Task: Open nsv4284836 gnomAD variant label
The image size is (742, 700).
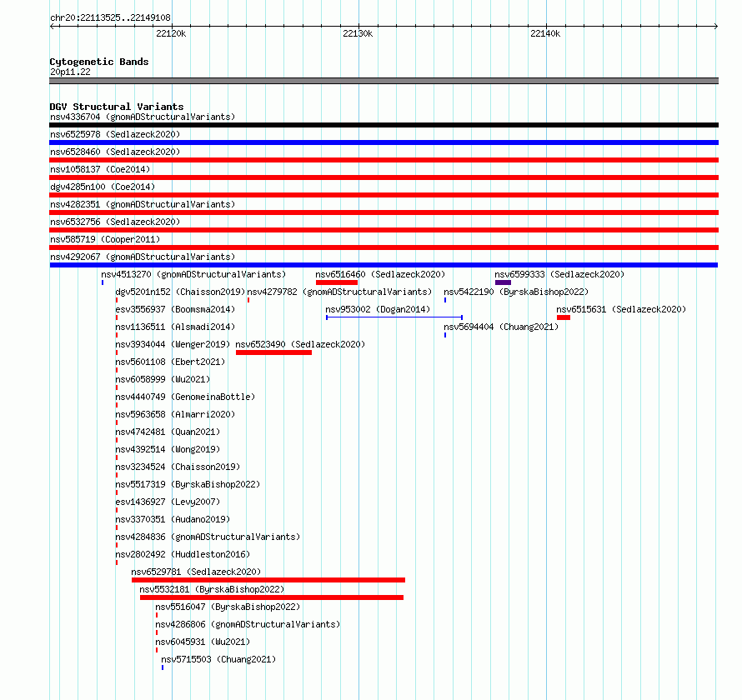Action: pyautogui.click(x=208, y=537)
